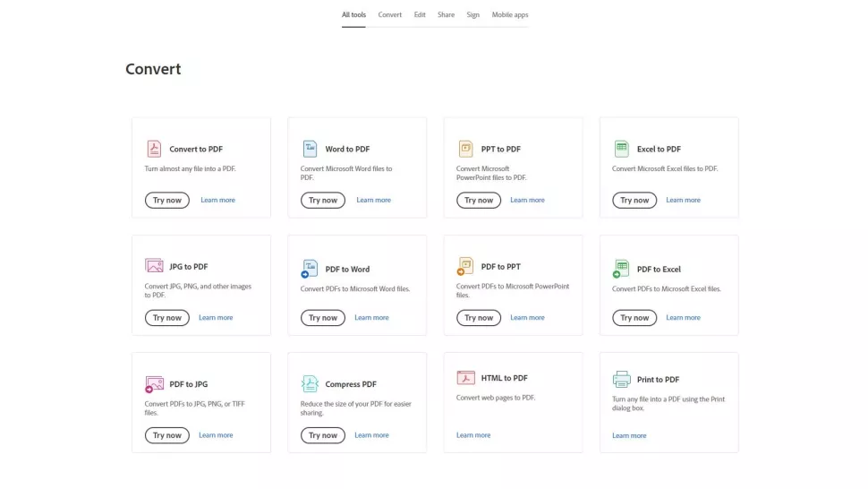868x489 pixels.
Task: Learn more about Word to PDF
Action: pyautogui.click(x=374, y=200)
